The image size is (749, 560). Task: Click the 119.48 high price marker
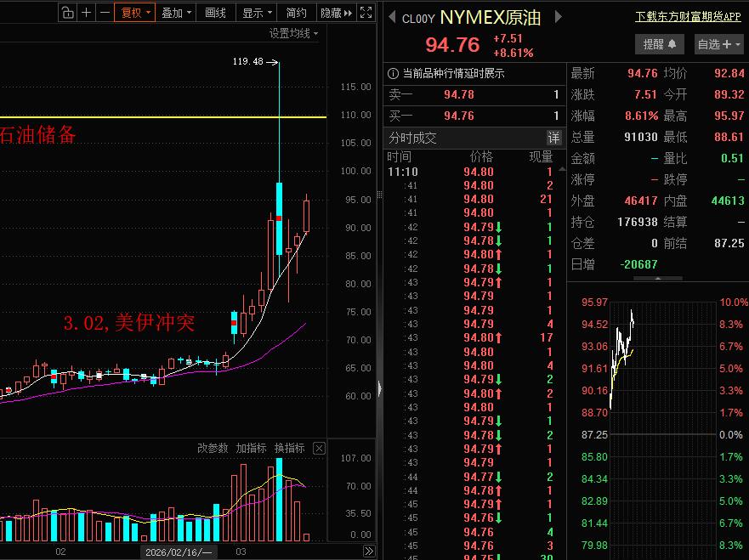[x=247, y=61]
